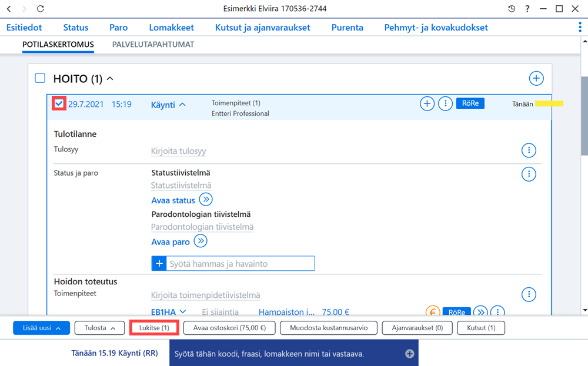The image size is (588, 366).
Task: Expand the Lisää uusi dropdown button
Action: [x=42, y=328]
